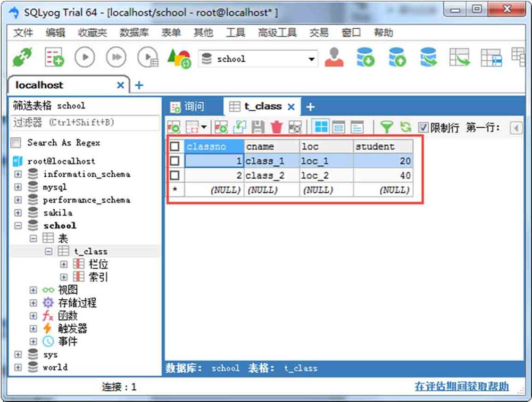This screenshot has width=532, height=402.
Task: Open the 高级工具 menu
Action: click(x=277, y=32)
